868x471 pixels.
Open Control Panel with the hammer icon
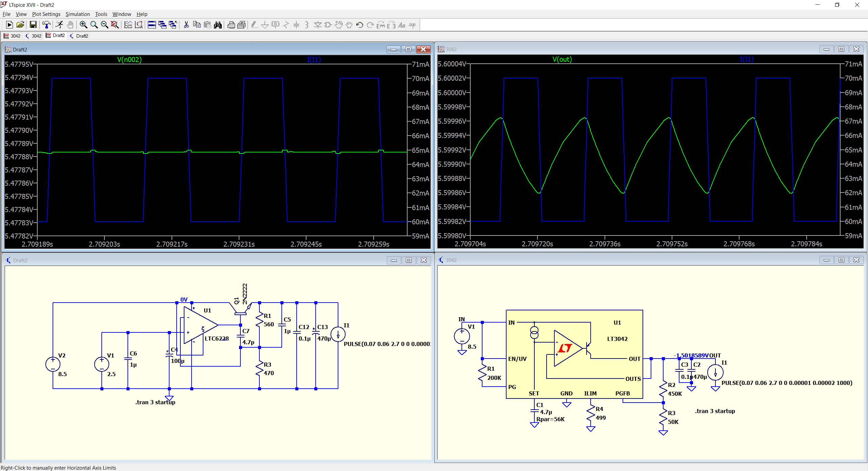click(46, 25)
